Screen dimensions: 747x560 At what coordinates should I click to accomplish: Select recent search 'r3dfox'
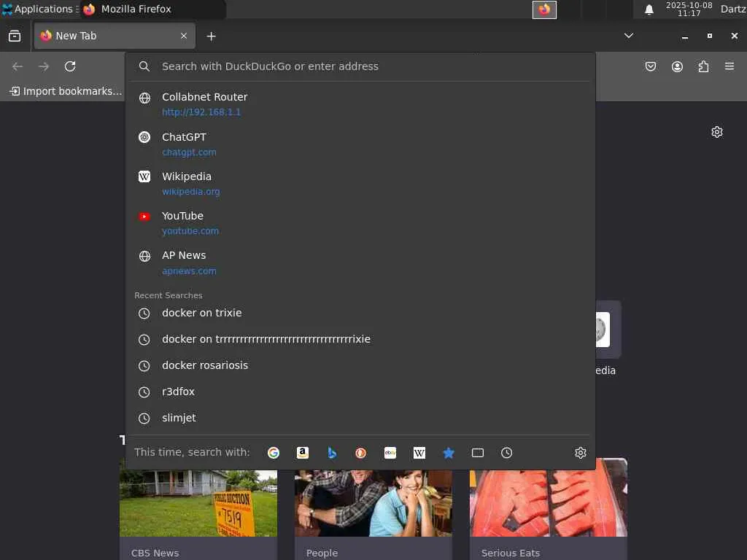coord(360,392)
